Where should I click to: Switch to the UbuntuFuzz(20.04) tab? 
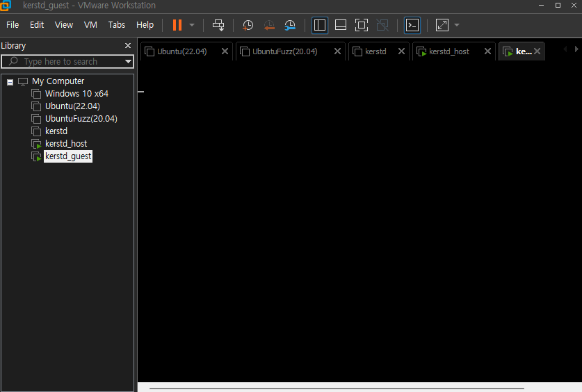tap(284, 51)
